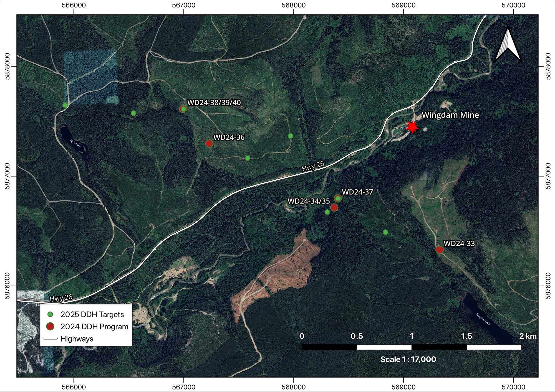Click the WD24-38/39/40 drill hole marker
The width and height of the screenshot is (555, 392).
[183, 109]
